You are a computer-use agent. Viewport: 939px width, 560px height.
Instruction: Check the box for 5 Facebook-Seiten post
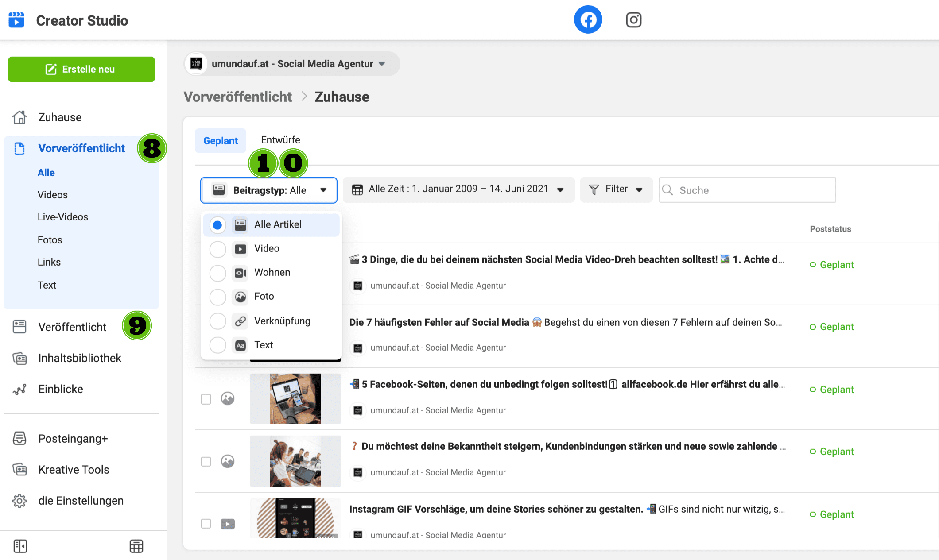pos(206,399)
